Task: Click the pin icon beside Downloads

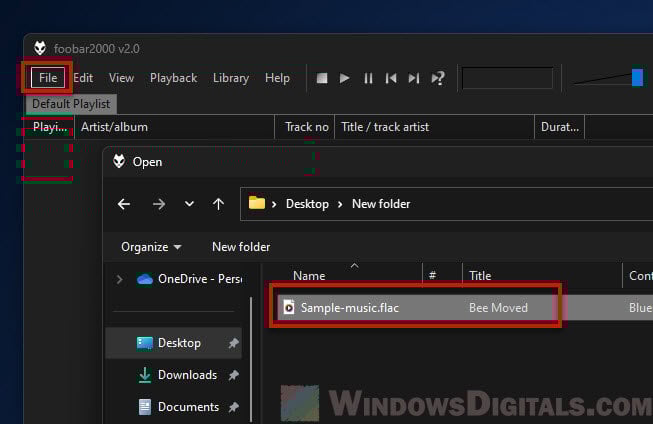Action: click(x=233, y=375)
